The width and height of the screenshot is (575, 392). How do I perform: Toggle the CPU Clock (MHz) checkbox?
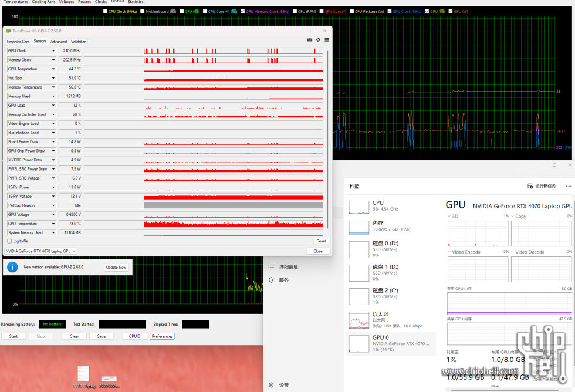point(105,11)
